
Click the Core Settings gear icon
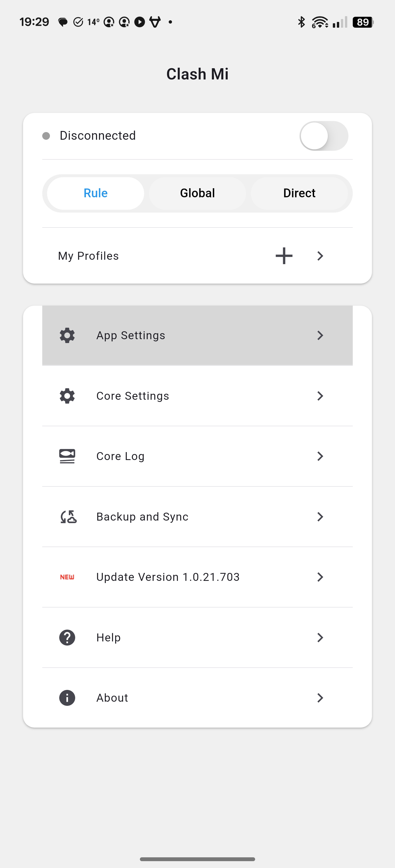tap(67, 396)
